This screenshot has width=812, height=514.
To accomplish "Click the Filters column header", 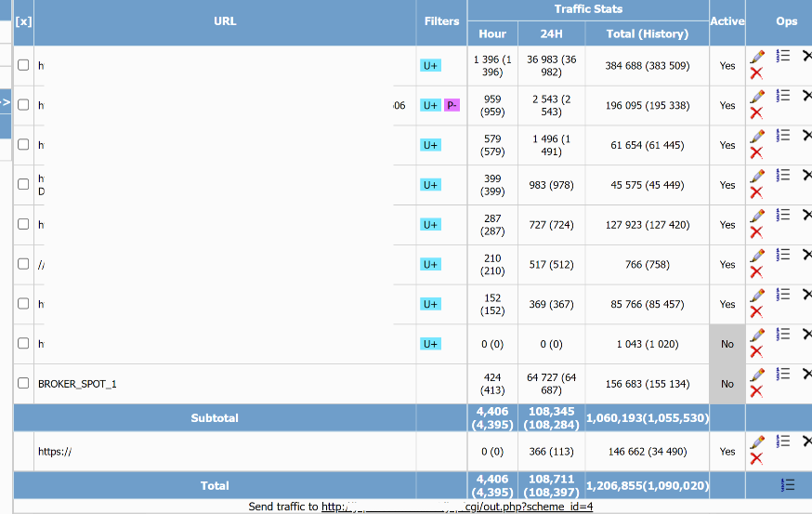I will click(x=441, y=21).
